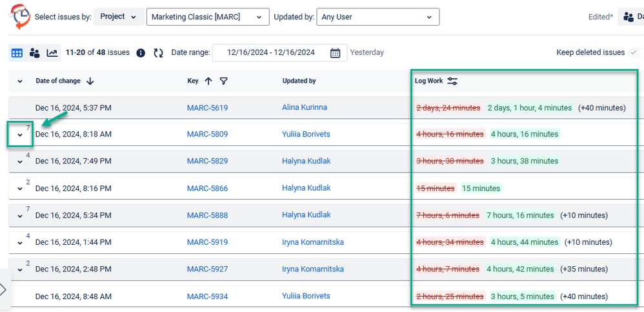Click old value 2 days, 24 minutes
Viewport: 644px width, 312px height.
coord(448,108)
